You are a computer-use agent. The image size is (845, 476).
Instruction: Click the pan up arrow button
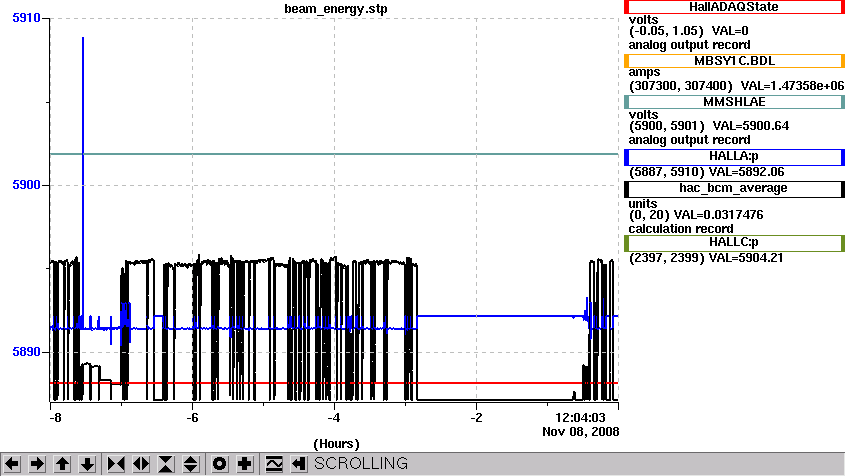pyautogui.click(x=62, y=464)
